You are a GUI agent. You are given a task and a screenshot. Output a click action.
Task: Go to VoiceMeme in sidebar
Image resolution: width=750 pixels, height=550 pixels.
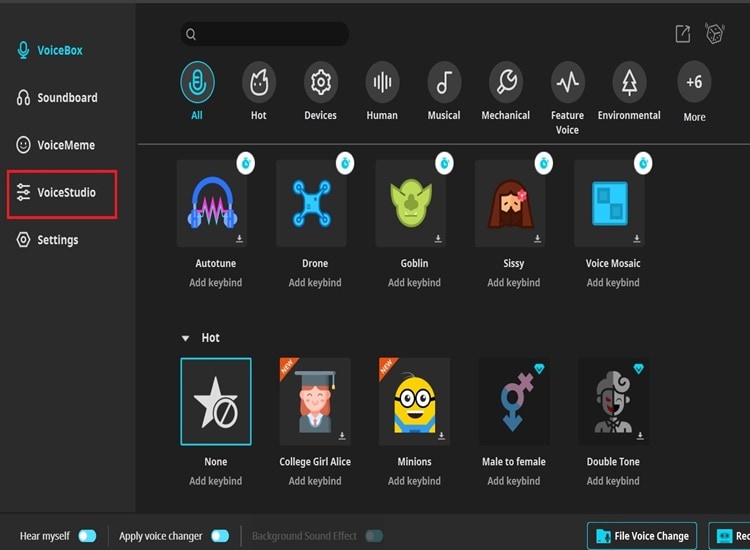pyautogui.click(x=55, y=145)
